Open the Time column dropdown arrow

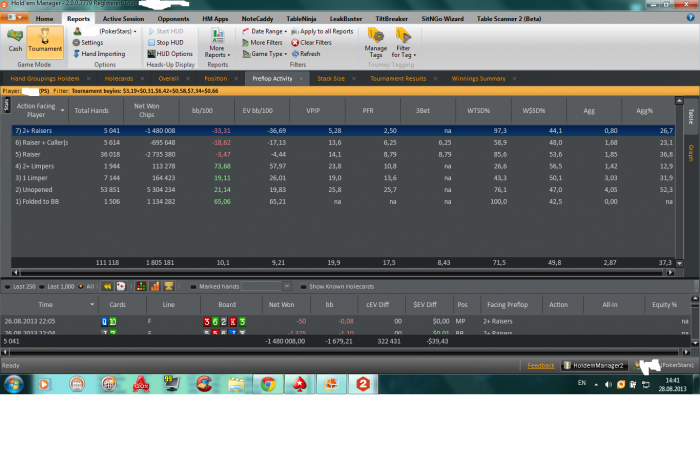tap(92, 304)
